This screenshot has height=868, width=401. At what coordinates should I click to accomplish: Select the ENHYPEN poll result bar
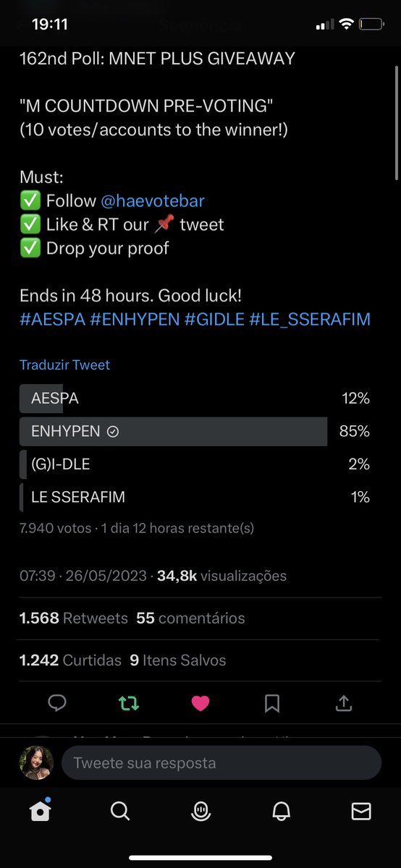tap(195, 431)
